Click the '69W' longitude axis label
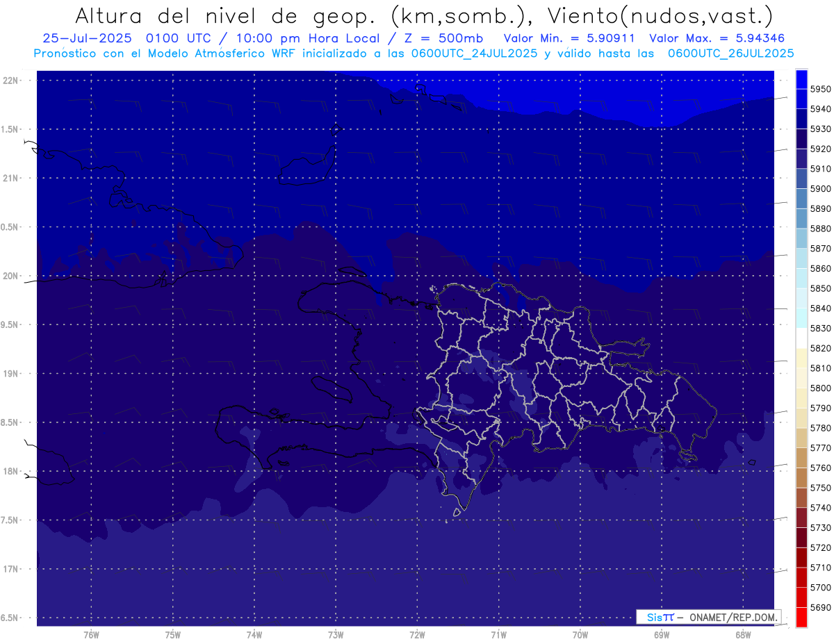 tap(662, 635)
